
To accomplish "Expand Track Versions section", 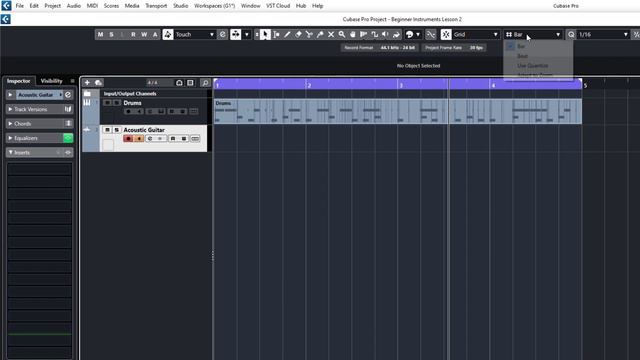I will click(11, 109).
